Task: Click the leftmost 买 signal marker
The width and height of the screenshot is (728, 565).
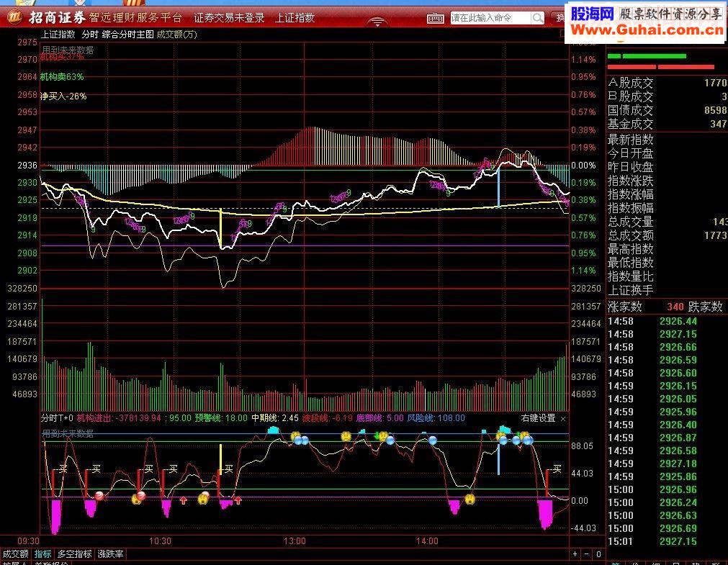Action: pyautogui.click(x=63, y=469)
